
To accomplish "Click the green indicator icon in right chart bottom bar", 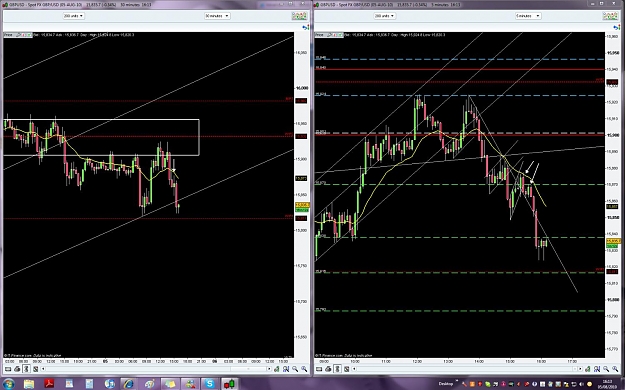I will tap(588, 369).
